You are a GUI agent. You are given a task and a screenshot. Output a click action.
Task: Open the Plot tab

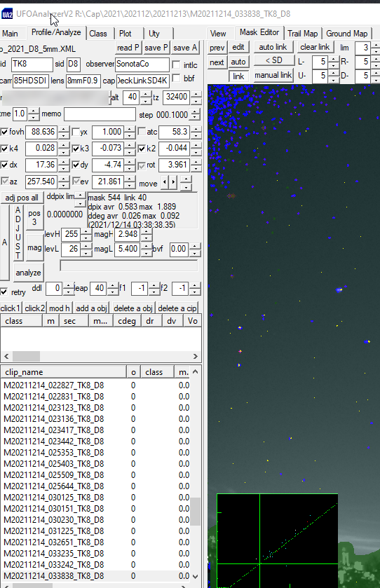125,34
